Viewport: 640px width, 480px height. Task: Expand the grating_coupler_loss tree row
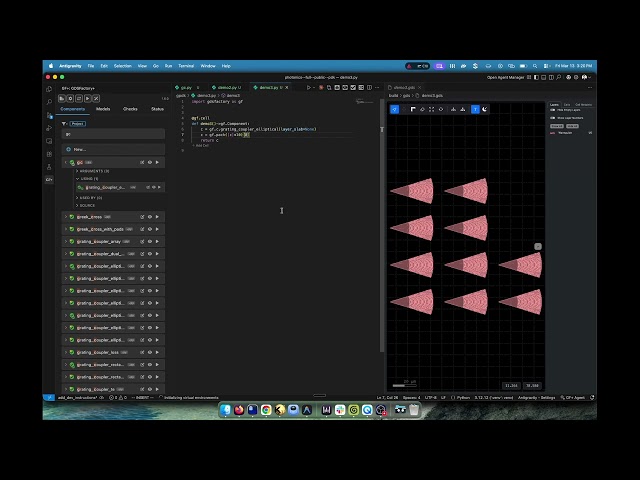[66, 352]
